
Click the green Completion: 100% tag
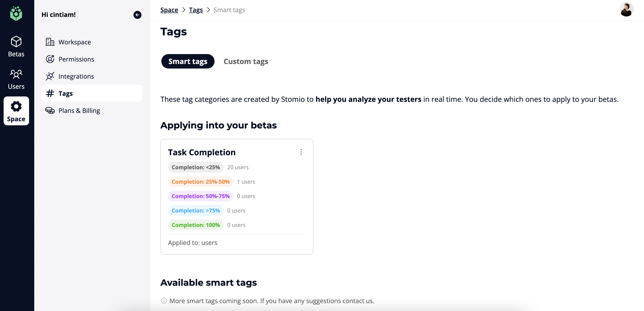pos(196,225)
